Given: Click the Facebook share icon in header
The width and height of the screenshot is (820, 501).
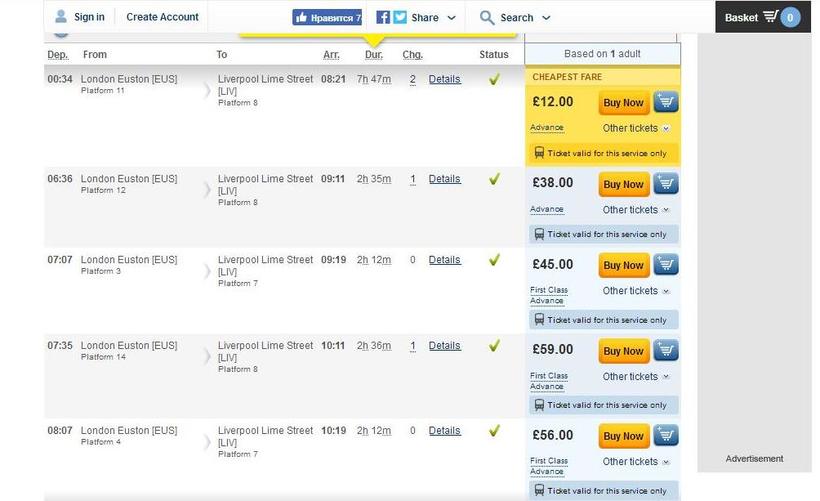Looking at the screenshot, I should pyautogui.click(x=383, y=17).
